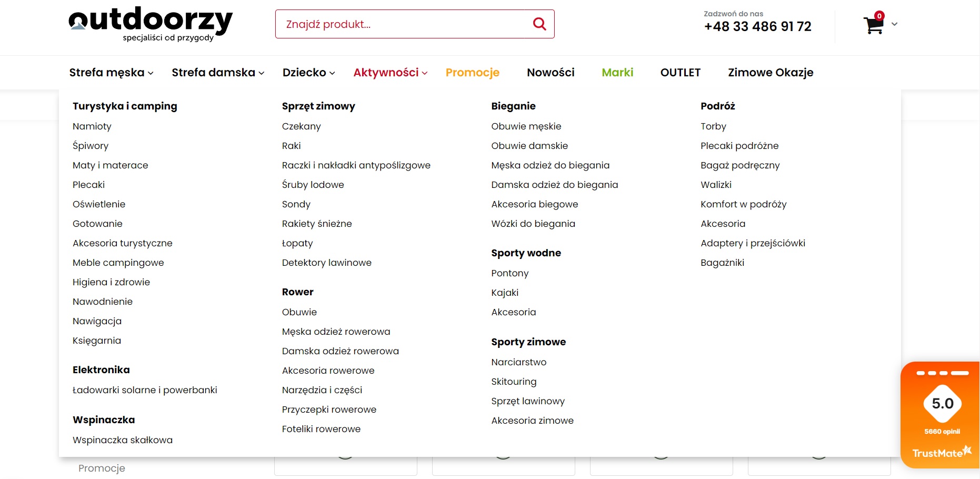Image resolution: width=980 pixels, height=479 pixels.
Task: Choose the Plecaki podróżne link
Action: [739, 146]
